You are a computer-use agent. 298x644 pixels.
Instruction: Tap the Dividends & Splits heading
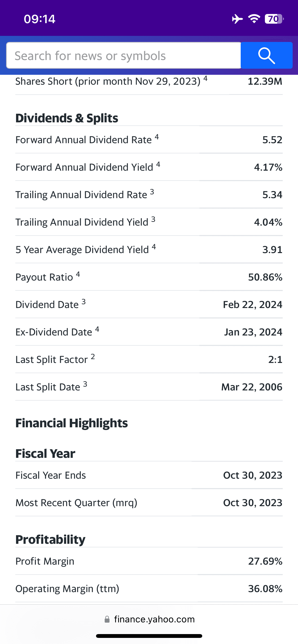click(67, 118)
